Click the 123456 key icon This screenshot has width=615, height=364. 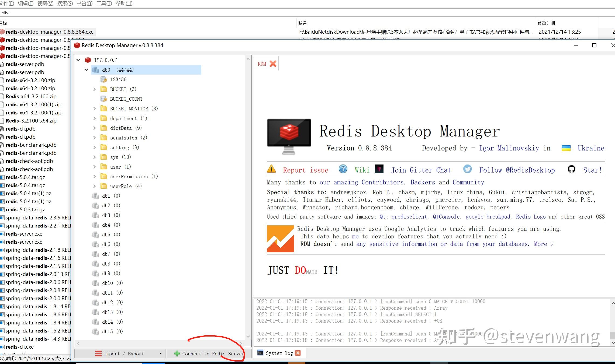point(103,79)
